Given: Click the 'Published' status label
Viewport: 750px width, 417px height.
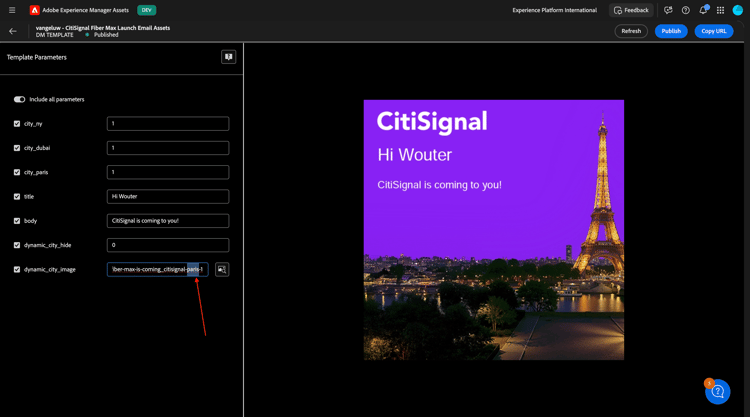Looking at the screenshot, I should click(x=106, y=35).
